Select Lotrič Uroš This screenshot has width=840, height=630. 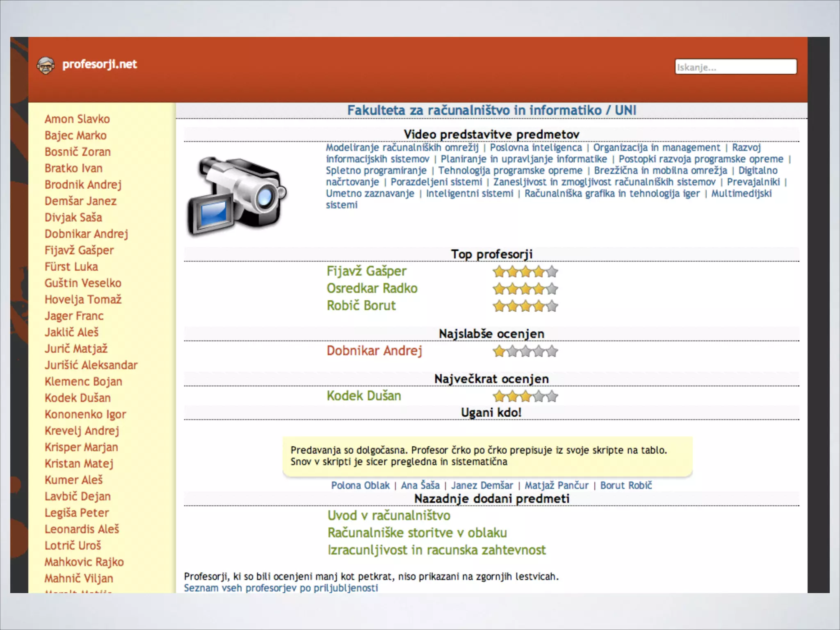73,546
